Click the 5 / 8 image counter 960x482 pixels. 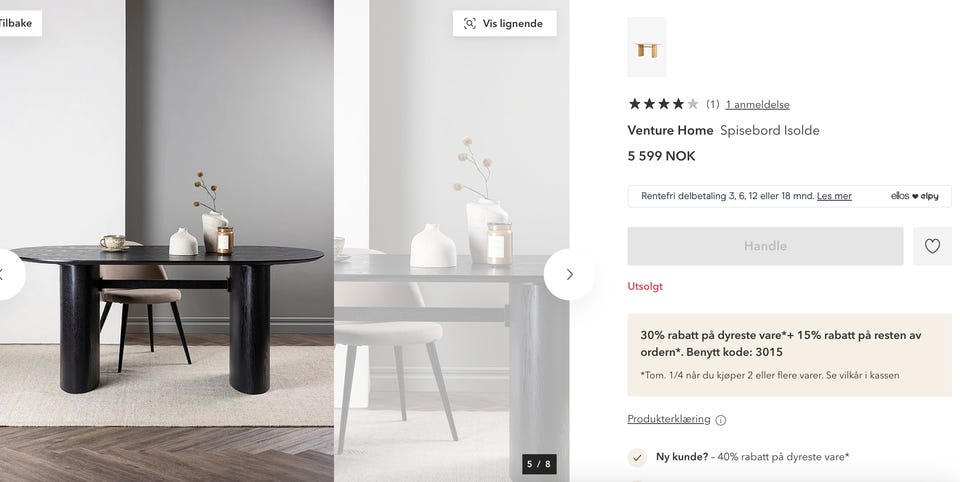click(x=539, y=464)
